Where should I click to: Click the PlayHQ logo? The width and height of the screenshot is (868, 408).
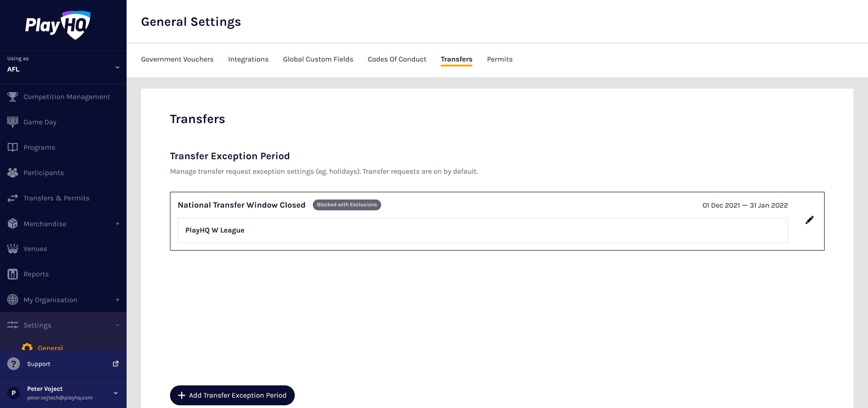coord(58,25)
